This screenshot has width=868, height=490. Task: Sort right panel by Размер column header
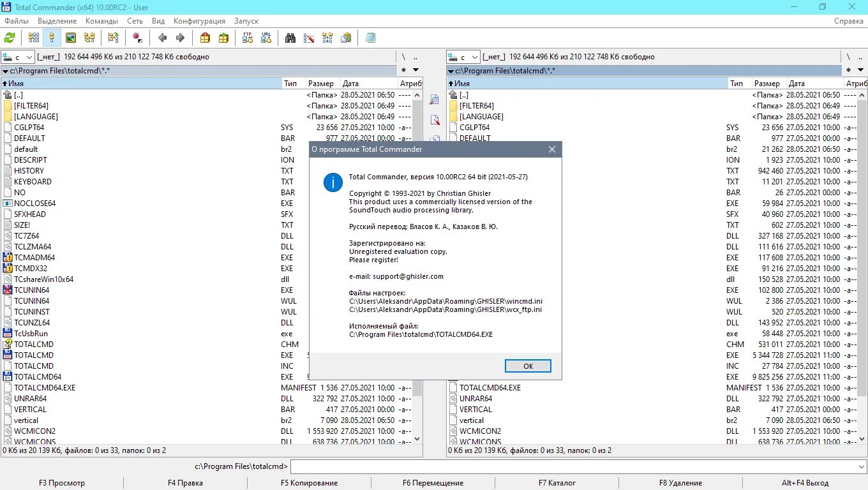768,84
